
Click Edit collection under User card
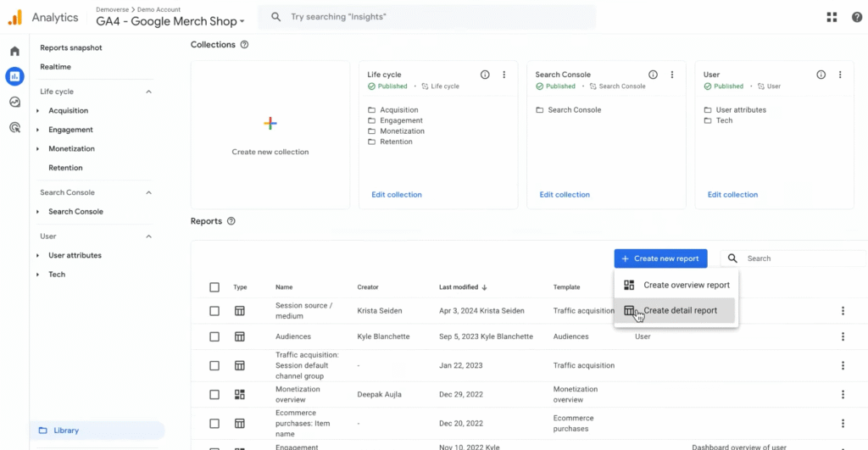pyautogui.click(x=732, y=195)
